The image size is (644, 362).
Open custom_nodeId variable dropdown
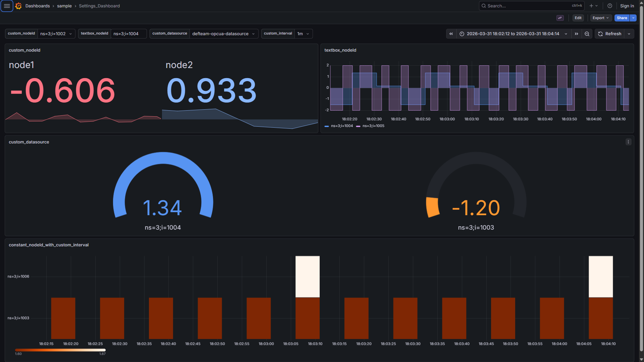pyautogui.click(x=56, y=34)
